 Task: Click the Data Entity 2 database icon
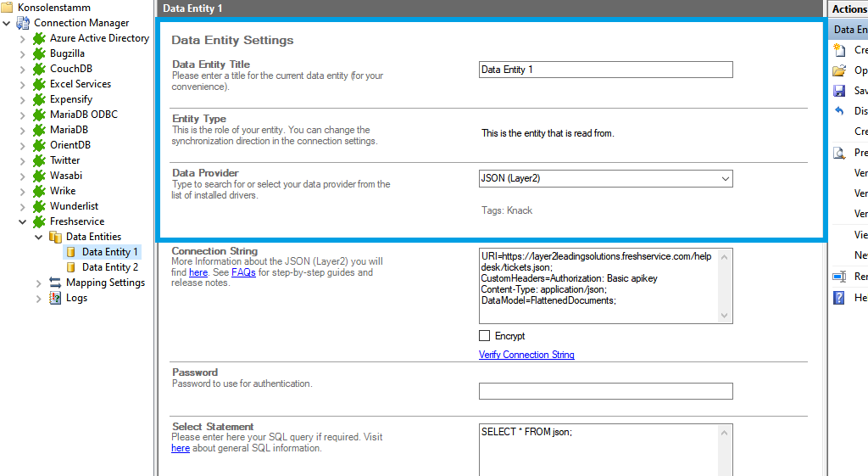[71, 267]
